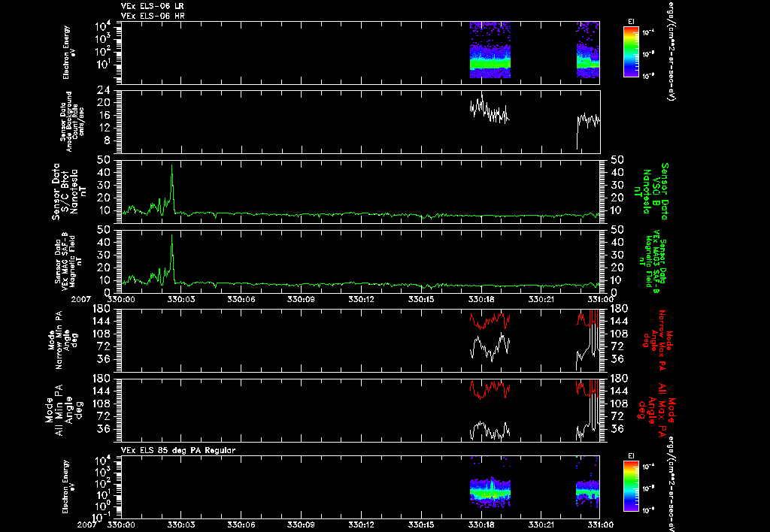Select the red "All Max PA Angle" label

[x=657, y=410]
